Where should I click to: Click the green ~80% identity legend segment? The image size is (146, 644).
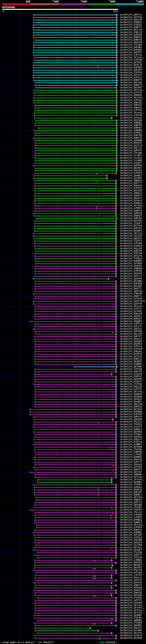point(101,4)
